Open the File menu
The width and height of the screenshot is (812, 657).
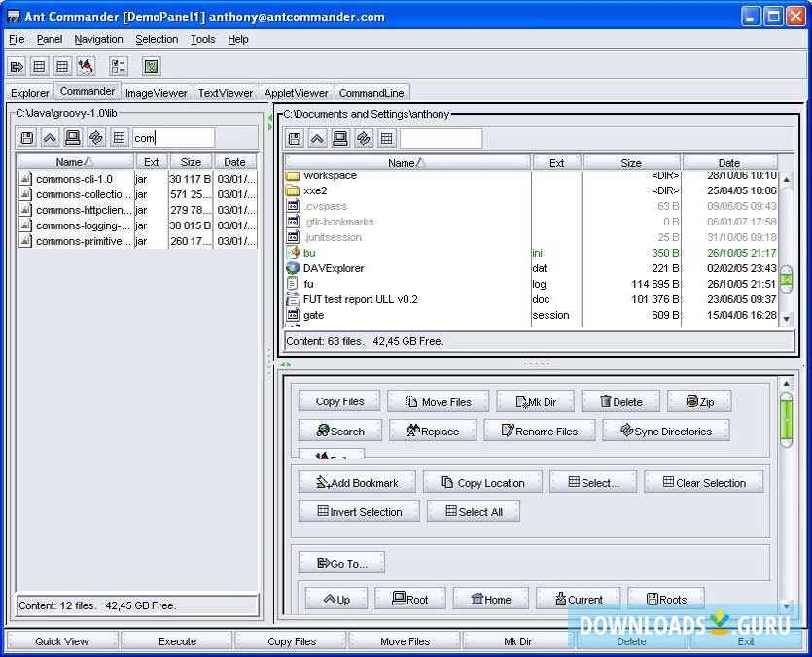pyautogui.click(x=17, y=39)
